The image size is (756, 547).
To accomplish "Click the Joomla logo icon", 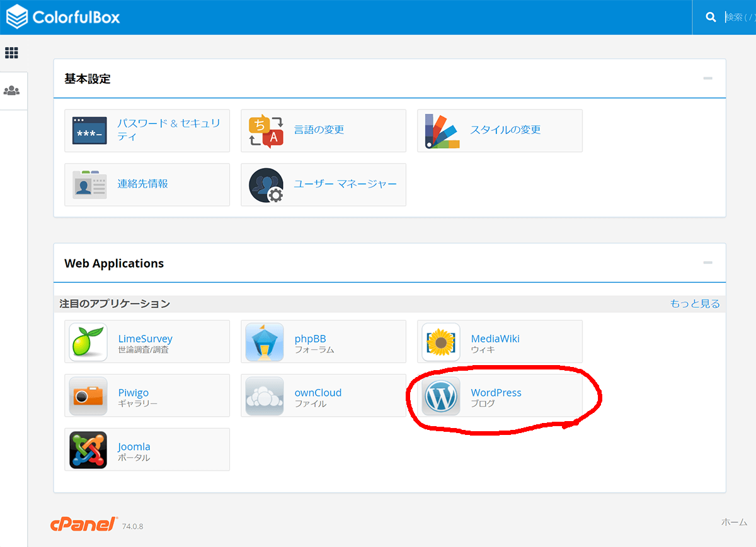I will point(88,449).
